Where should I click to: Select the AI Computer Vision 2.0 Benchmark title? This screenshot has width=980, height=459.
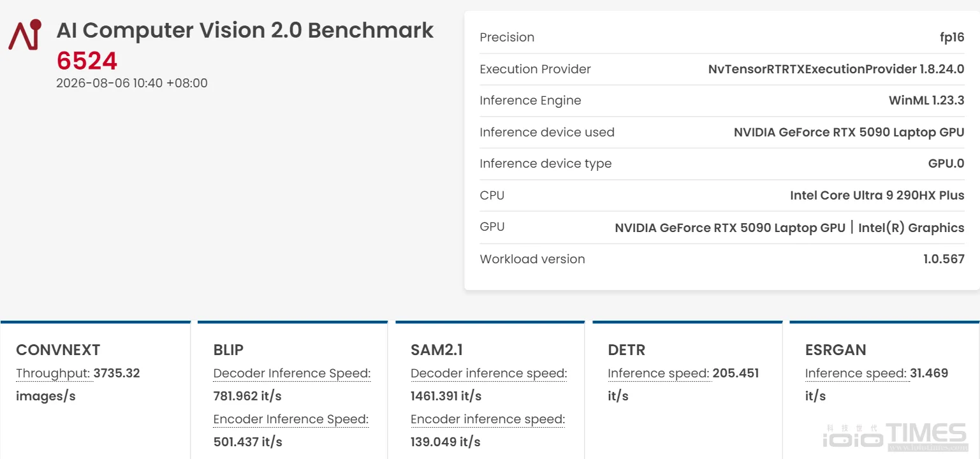(245, 30)
